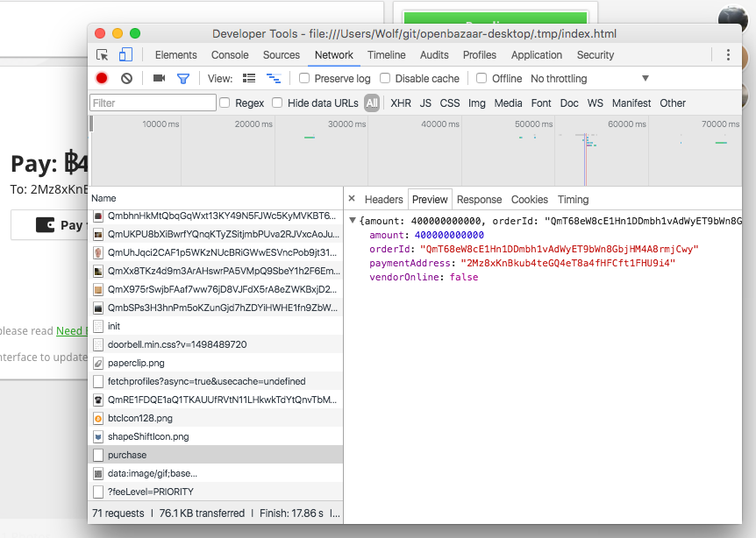Select the shapeShiftIcon.png request icon
Viewport: 756px width, 538px height.
point(98,437)
